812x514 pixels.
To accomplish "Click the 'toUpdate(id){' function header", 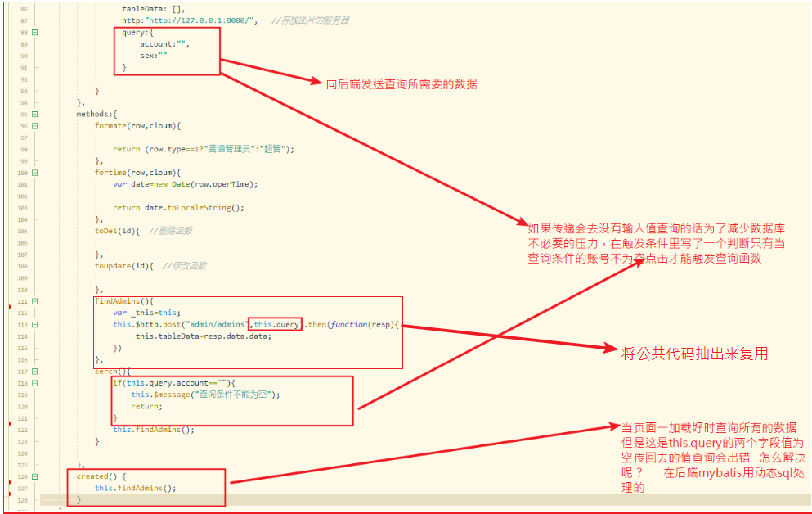I will [123, 266].
